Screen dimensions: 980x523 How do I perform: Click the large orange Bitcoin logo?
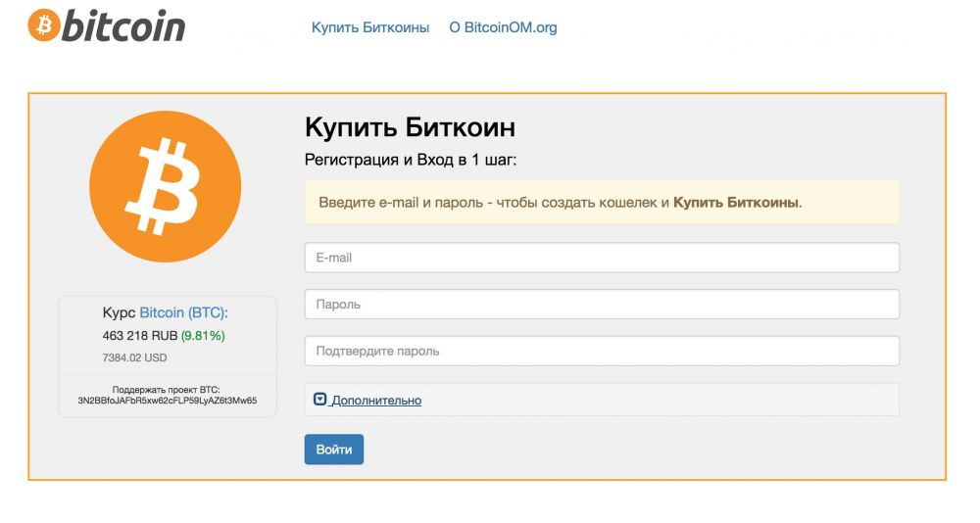pyautogui.click(x=165, y=186)
